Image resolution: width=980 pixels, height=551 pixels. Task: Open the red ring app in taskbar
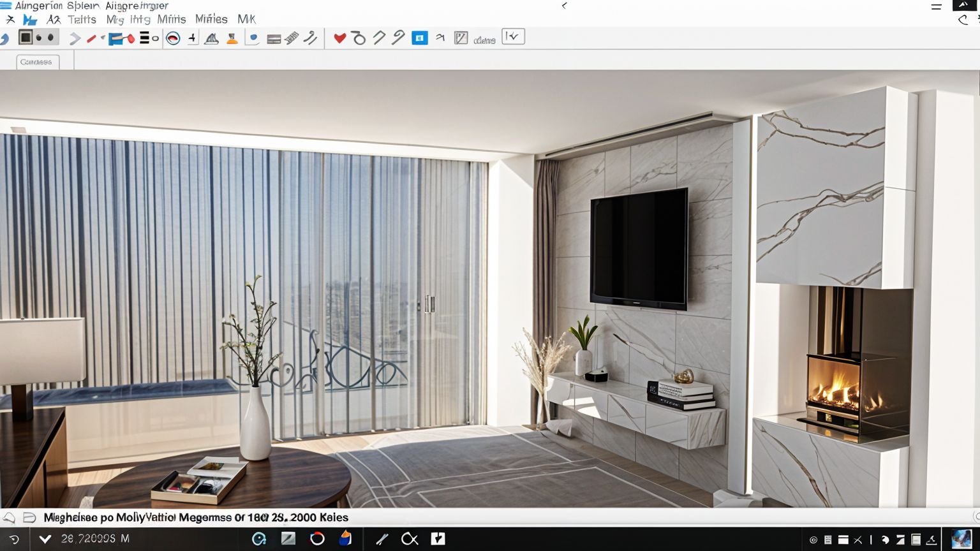[317, 539]
